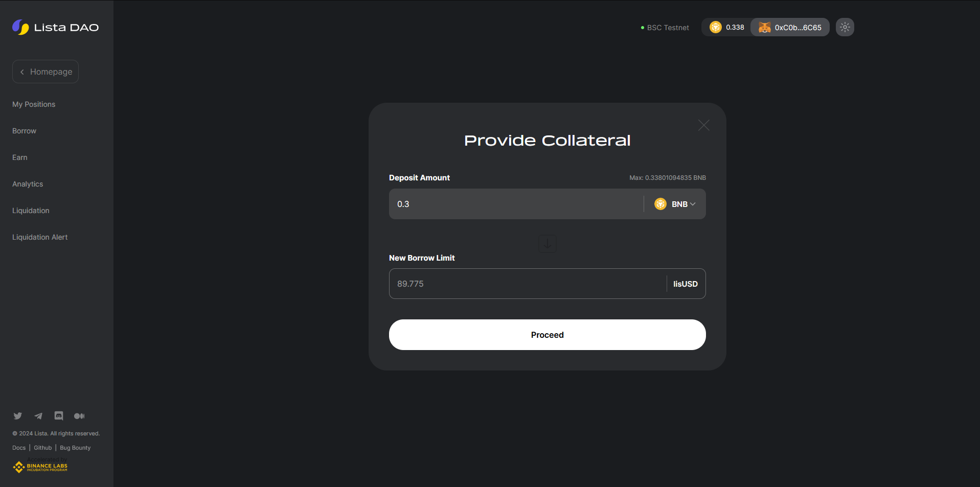Open the Medium social link icon
Screen dimensions: 980x487
79,416
